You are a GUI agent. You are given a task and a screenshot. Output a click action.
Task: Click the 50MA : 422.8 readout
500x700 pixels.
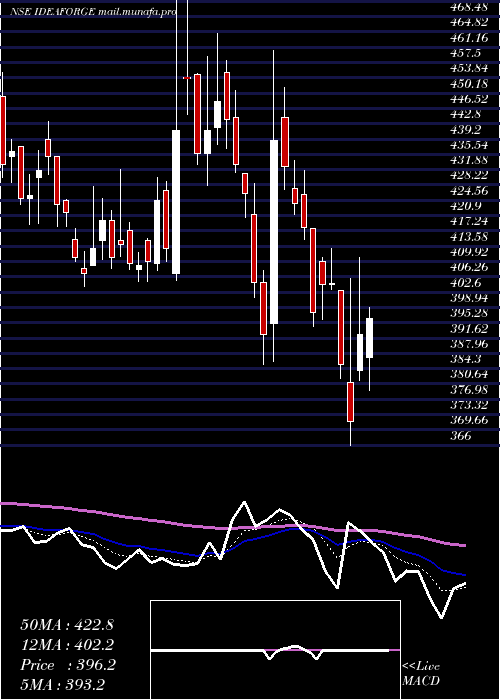pos(67,625)
